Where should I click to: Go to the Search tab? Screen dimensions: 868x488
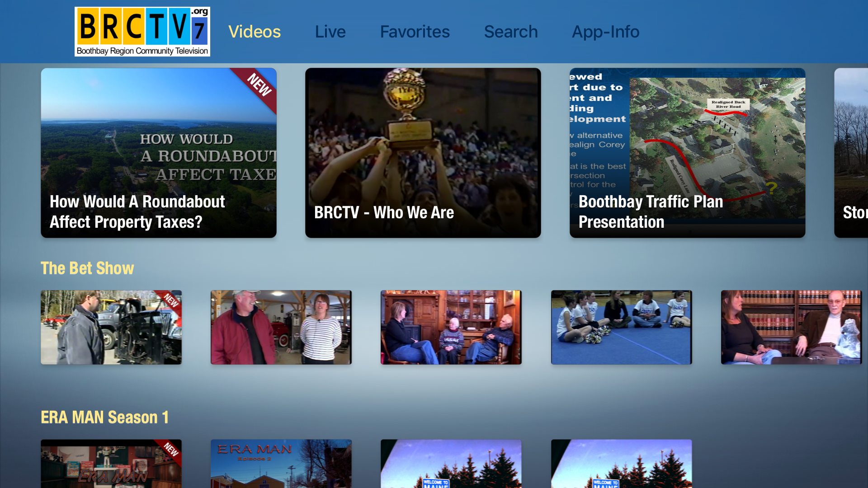(511, 32)
